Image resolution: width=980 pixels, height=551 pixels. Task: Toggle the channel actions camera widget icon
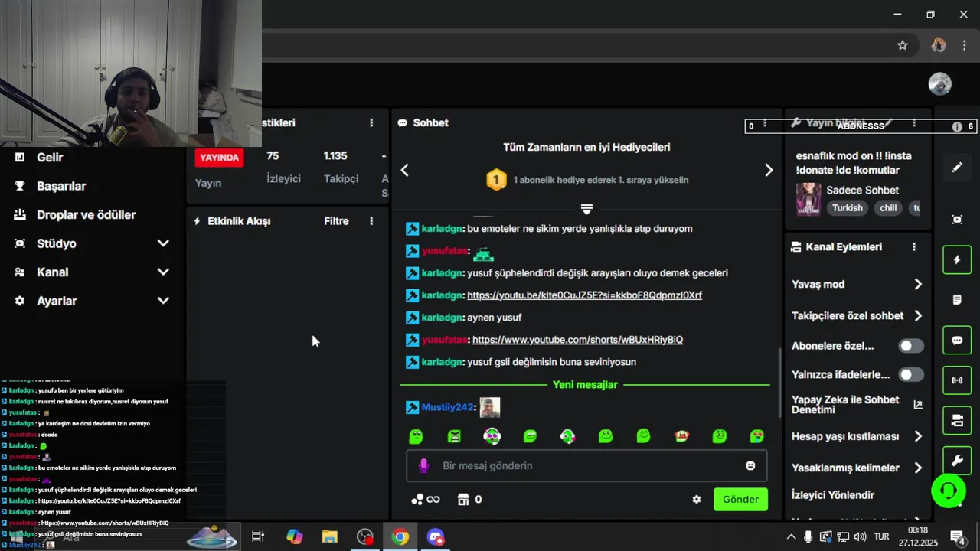(x=957, y=420)
